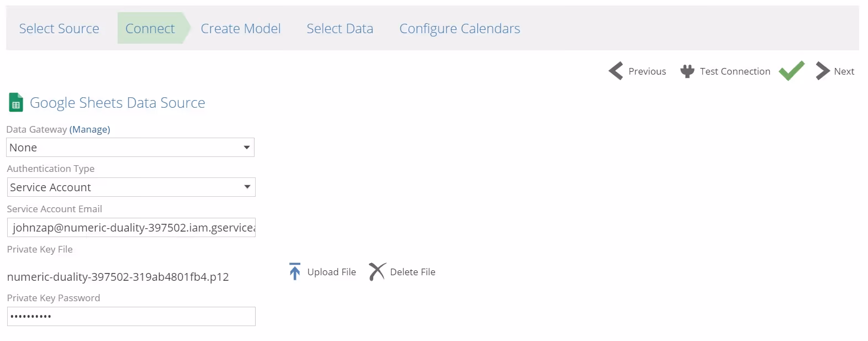This screenshot has height=341, width=868.
Task: Click the green checkmark status icon
Action: pos(791,71)
